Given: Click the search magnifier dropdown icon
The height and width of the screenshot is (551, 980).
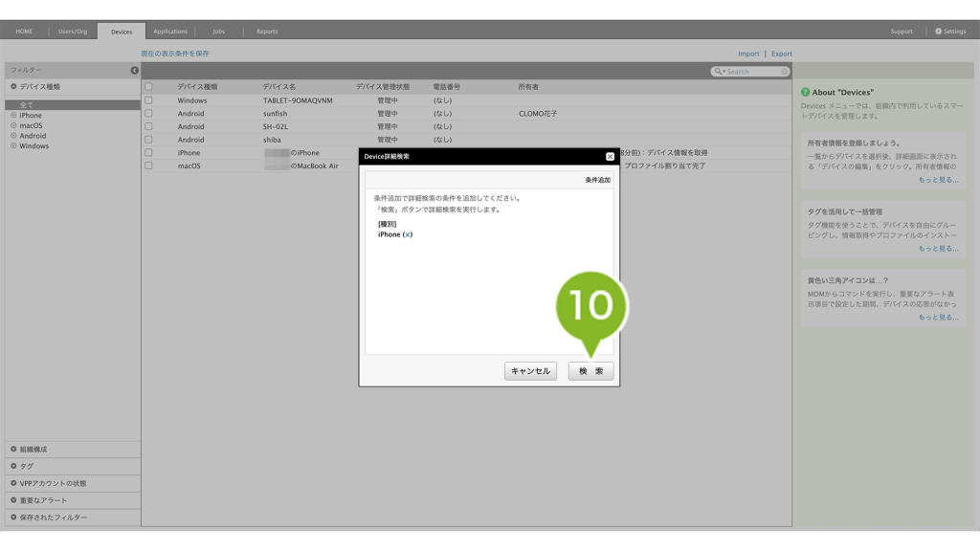Looking at the screenshot, I should 720,71.
